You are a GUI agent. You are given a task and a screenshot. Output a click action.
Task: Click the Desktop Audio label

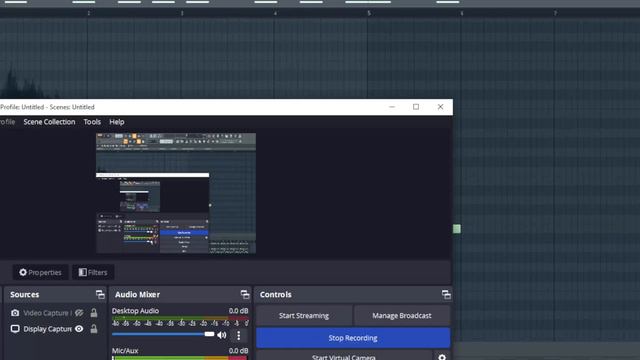point(135,311)
